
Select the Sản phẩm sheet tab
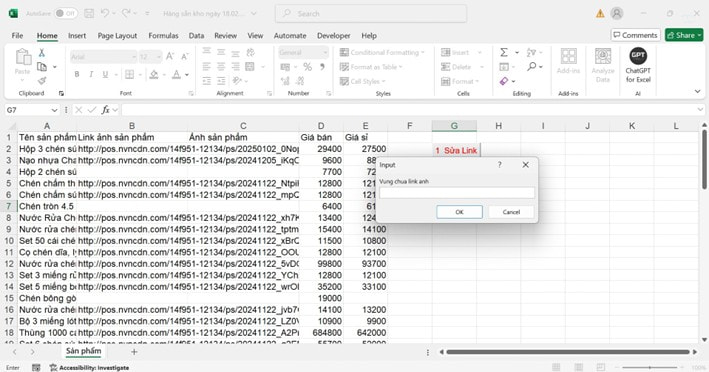click(x=83, y=351)
